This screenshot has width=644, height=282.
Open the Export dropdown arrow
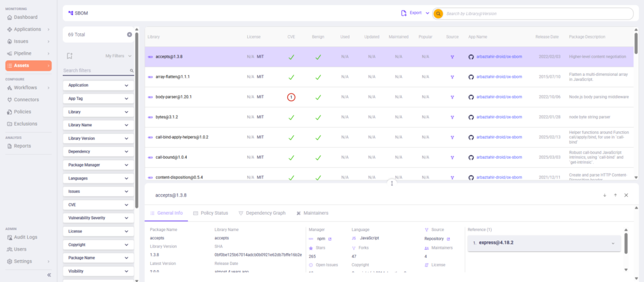428,13
